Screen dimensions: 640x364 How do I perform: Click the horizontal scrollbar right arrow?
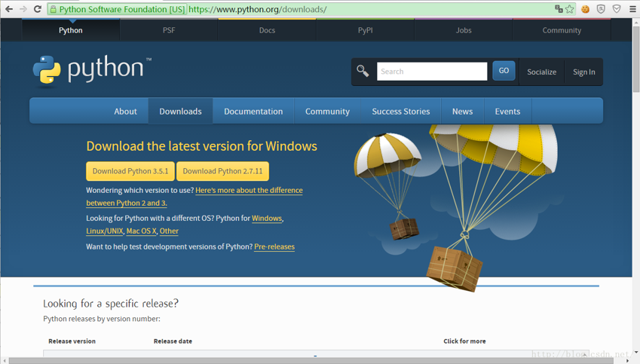pyautogui.click(x=628, y=361)
